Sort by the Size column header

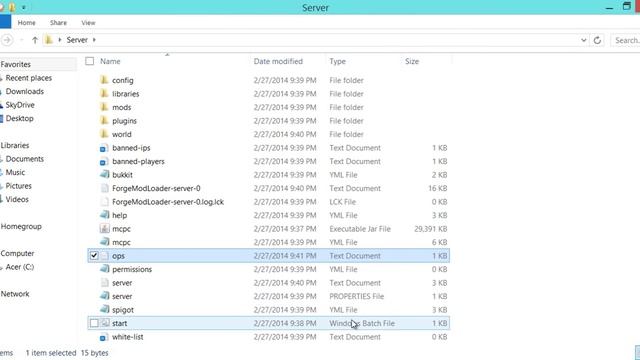point(412,61)
